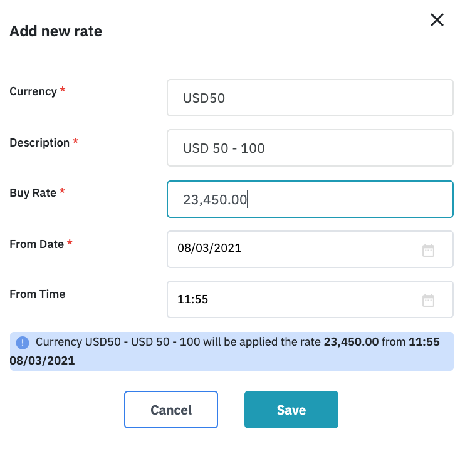Open the From Date calendar picker icon
Screen dimensions: 465x476
click(428, 250)
